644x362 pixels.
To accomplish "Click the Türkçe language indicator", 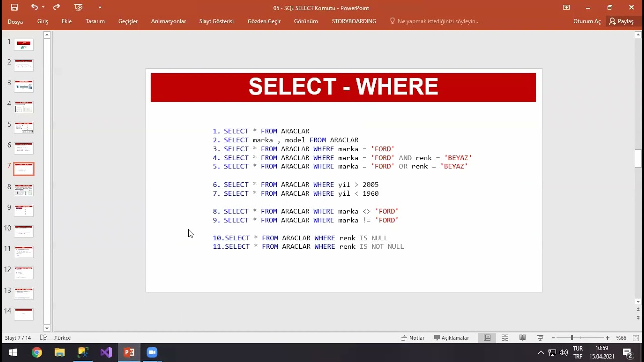I will pos(62,338).
